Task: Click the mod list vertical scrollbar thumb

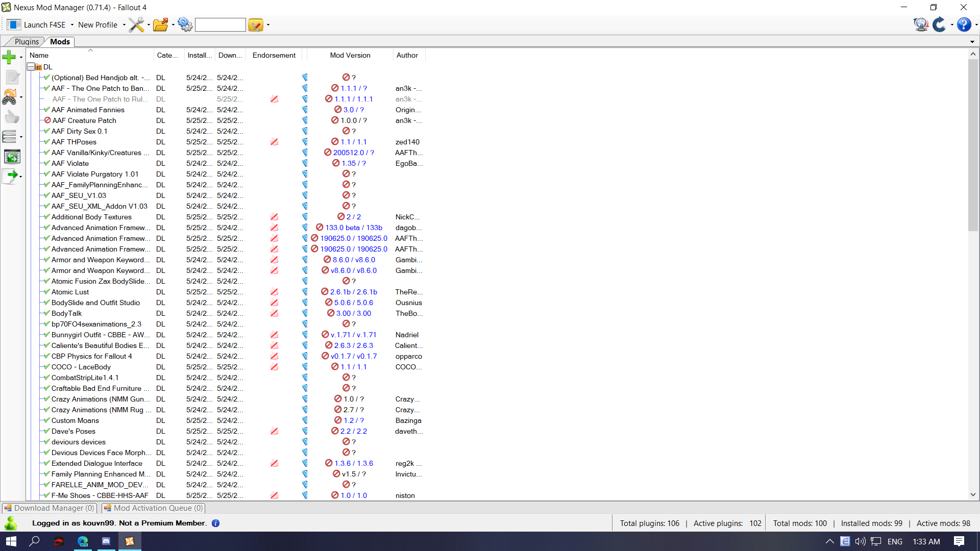Action: pos(973,145)
